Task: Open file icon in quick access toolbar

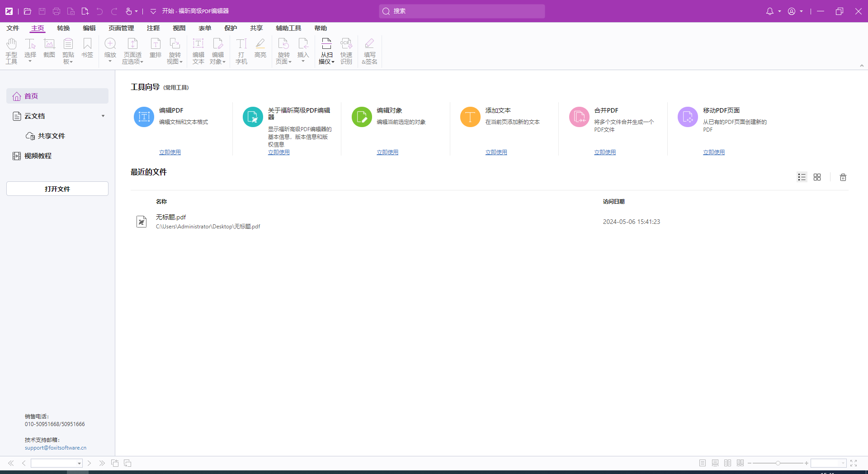Action: pyautogui.click(x=28, y=11)
